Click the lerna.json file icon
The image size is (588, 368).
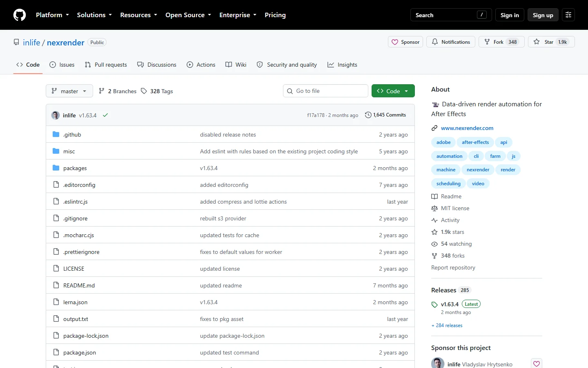click(56, 302)
